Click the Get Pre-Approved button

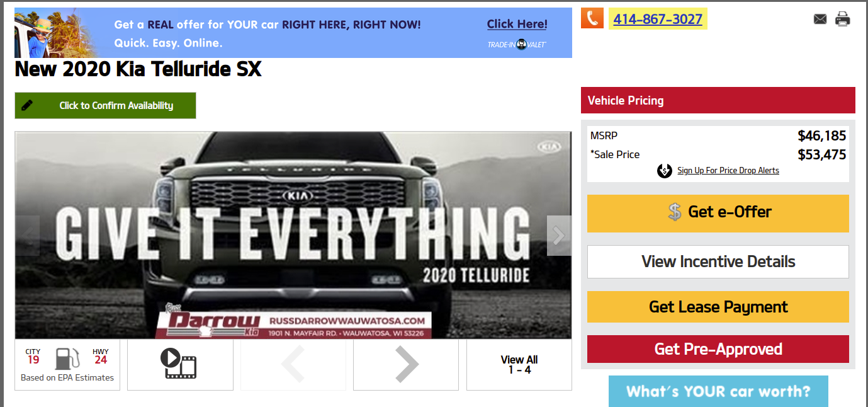pos(718,349)
